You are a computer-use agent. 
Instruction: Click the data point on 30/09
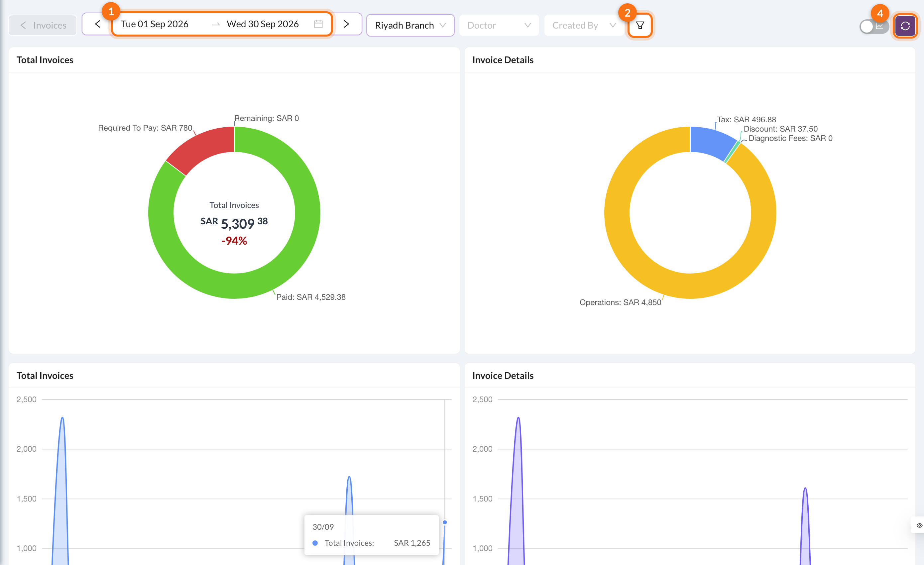[445, 522]
